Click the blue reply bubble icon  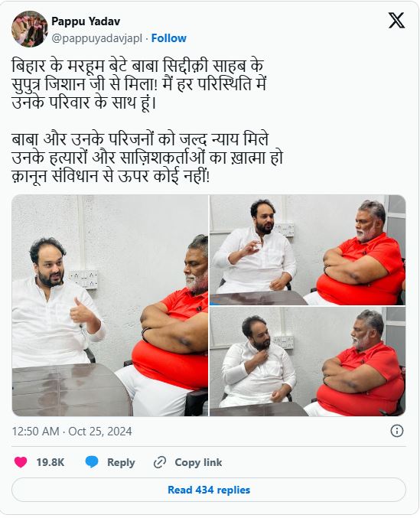[92, 462]
